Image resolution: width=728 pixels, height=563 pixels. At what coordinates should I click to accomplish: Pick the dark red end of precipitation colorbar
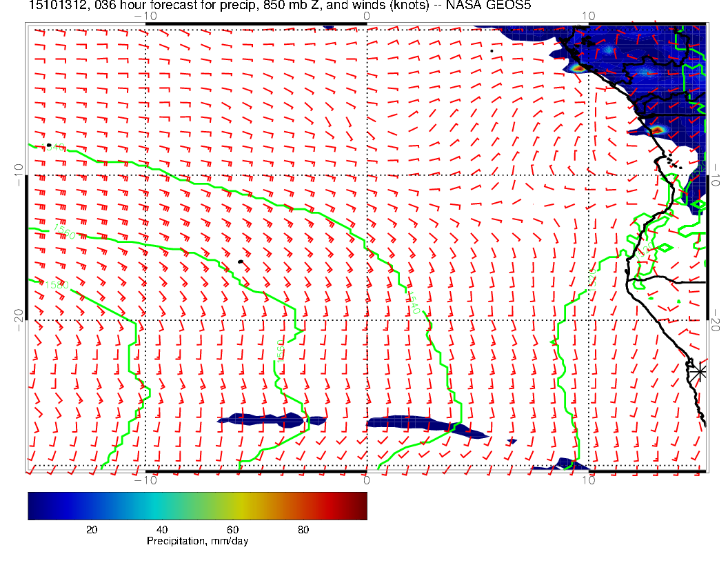(360, 506)
